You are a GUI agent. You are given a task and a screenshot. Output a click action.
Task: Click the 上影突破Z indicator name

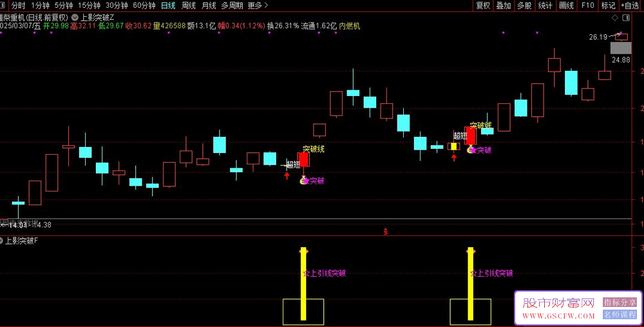[x=97, y=17]
